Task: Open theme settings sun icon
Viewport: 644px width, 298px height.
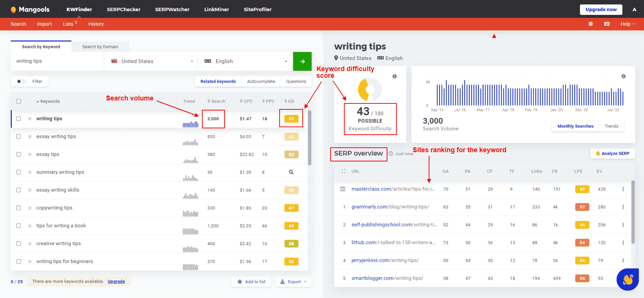Action: (x=590, y=24)
